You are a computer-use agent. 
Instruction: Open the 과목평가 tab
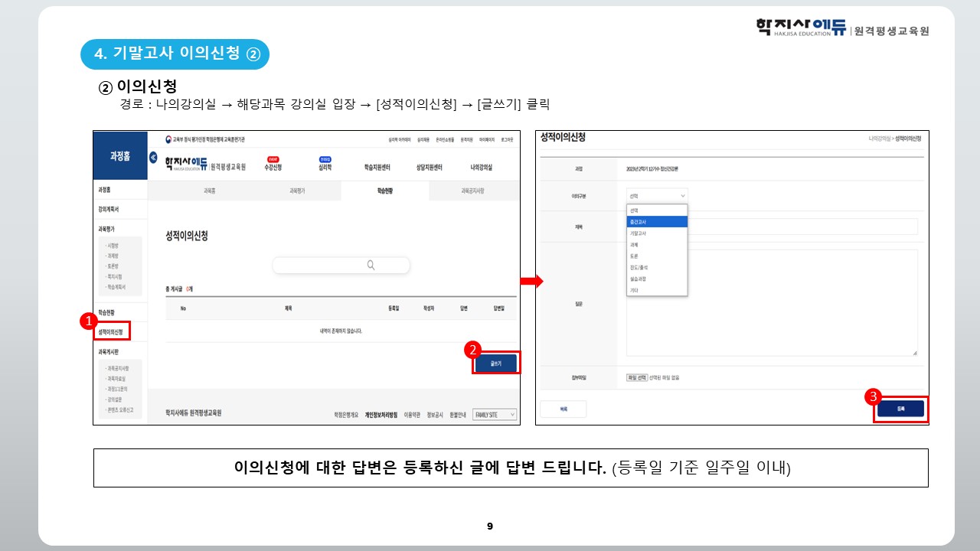pyautogui.click(x=297, y=191)
